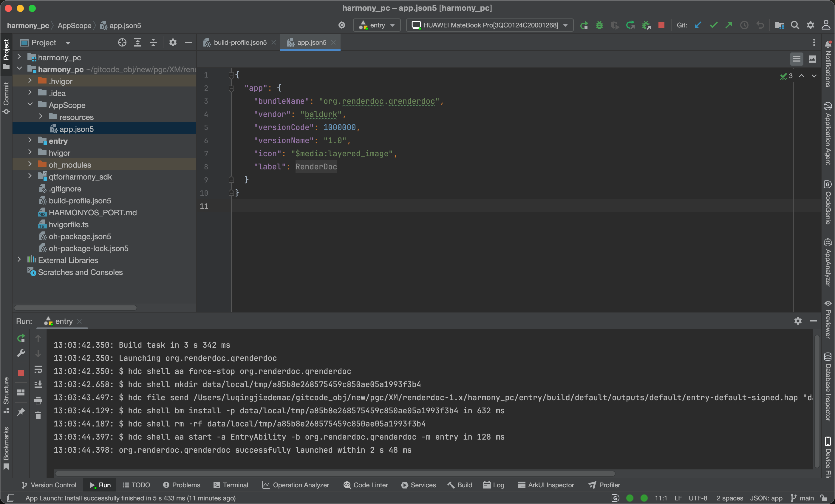This screenshot has width=835, height=504.
Task: Toggle scroll to end in Run console
Action: (x=38, y=385)
